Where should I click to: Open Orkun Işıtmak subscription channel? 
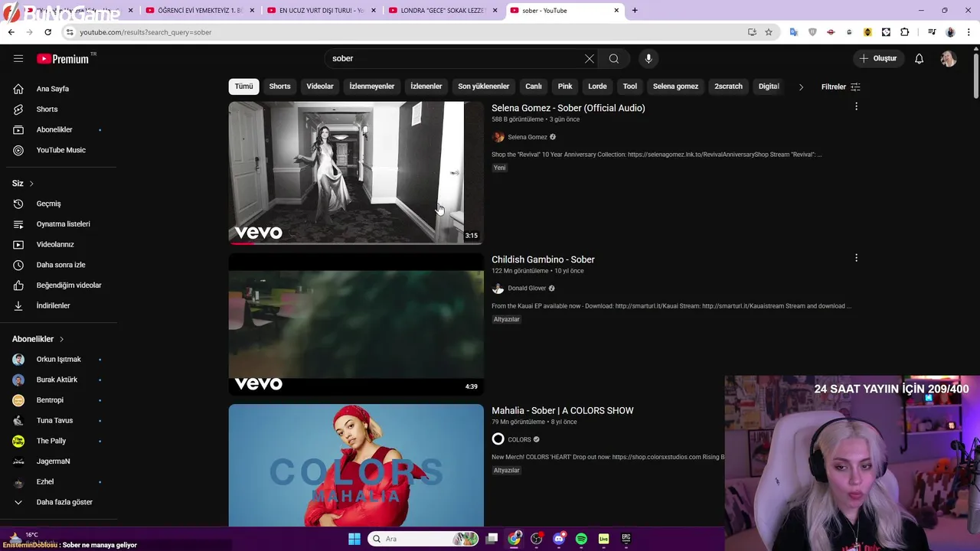tap(58, 360)
